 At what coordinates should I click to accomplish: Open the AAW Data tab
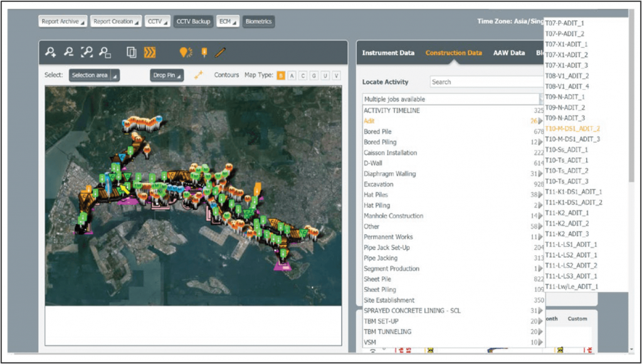[509, 53]
